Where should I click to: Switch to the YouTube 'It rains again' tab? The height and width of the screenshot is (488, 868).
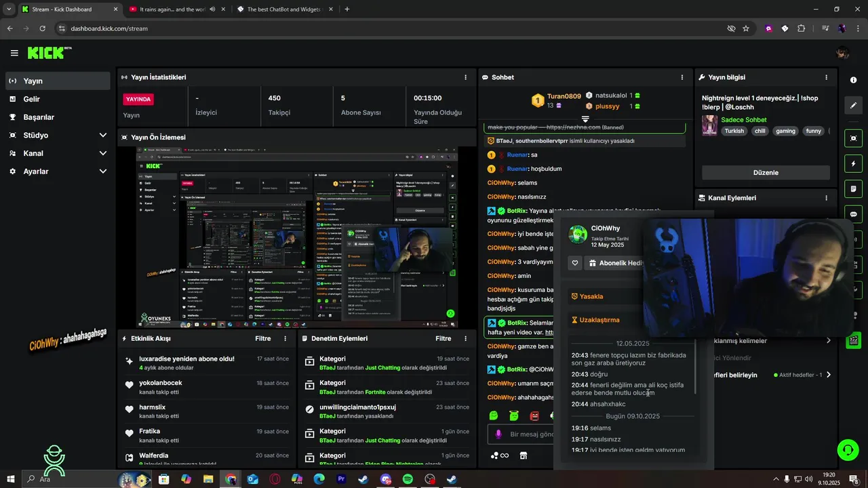[x=172, y=9]
